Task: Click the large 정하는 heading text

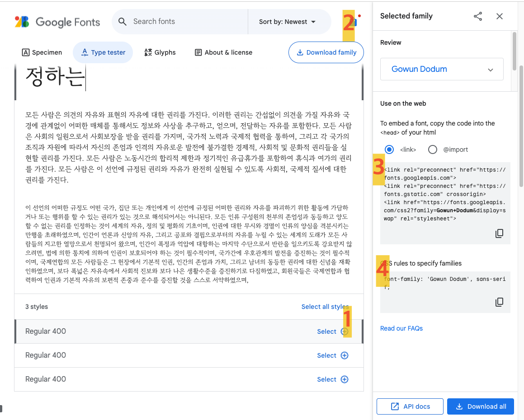Action: pyautogui.click(x=55, y=77)
